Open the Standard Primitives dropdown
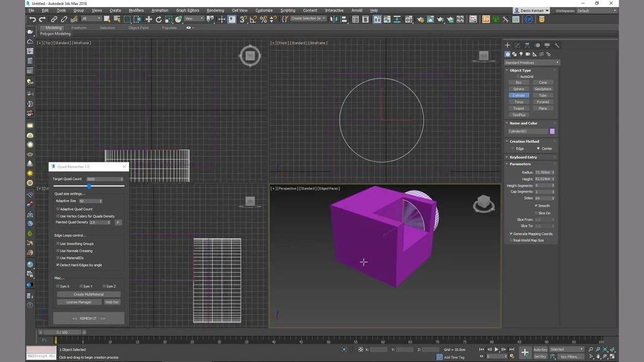Screen dimensions: 644x362 tap(532, 63)
